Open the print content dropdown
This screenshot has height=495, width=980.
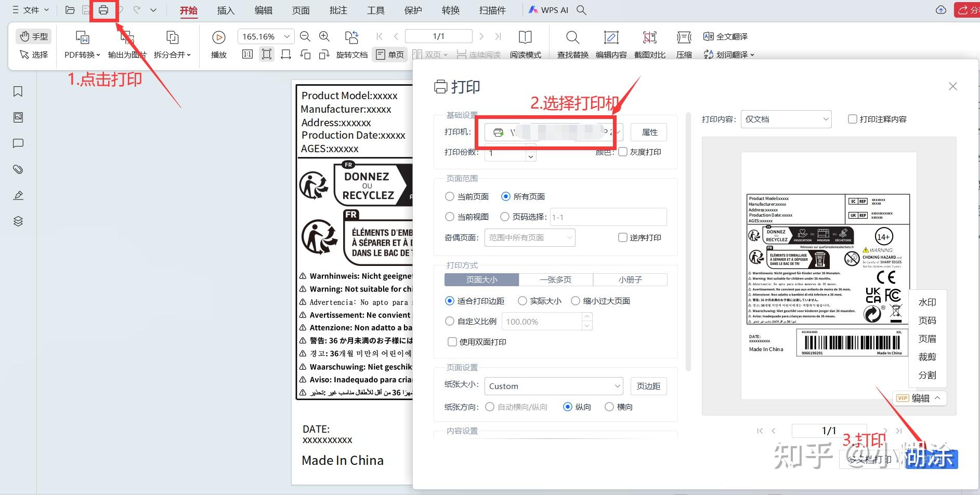tap(786, 119)
